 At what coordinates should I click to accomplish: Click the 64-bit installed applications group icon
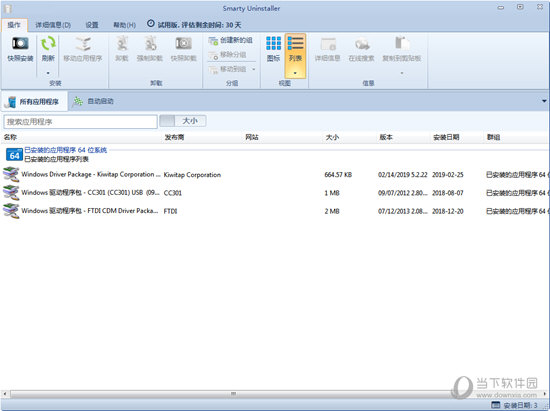pos(14,154)
